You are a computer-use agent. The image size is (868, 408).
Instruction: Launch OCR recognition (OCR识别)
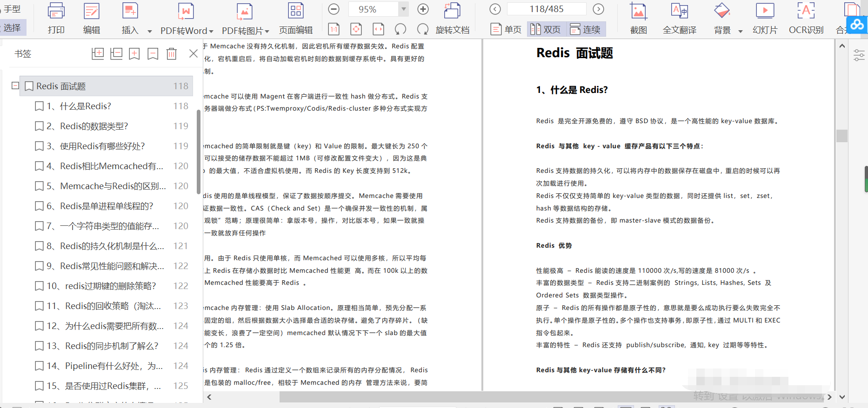tap(806, 19)
